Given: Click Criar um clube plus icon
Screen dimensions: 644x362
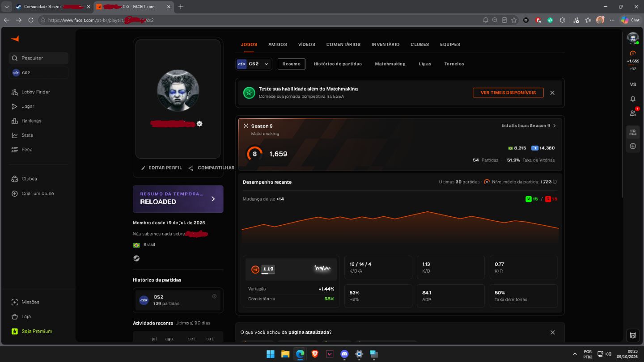Looking at the screenshot, I should (14, 194).
